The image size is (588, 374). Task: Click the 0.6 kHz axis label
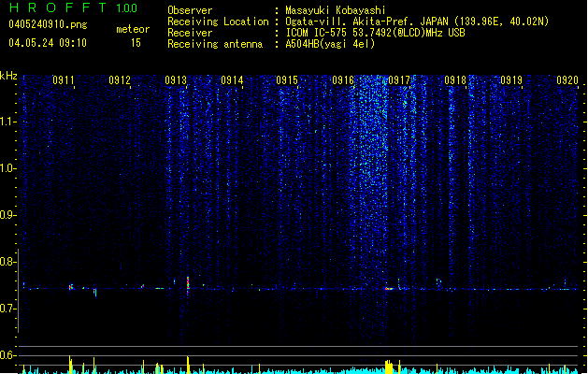pos(7,355)
